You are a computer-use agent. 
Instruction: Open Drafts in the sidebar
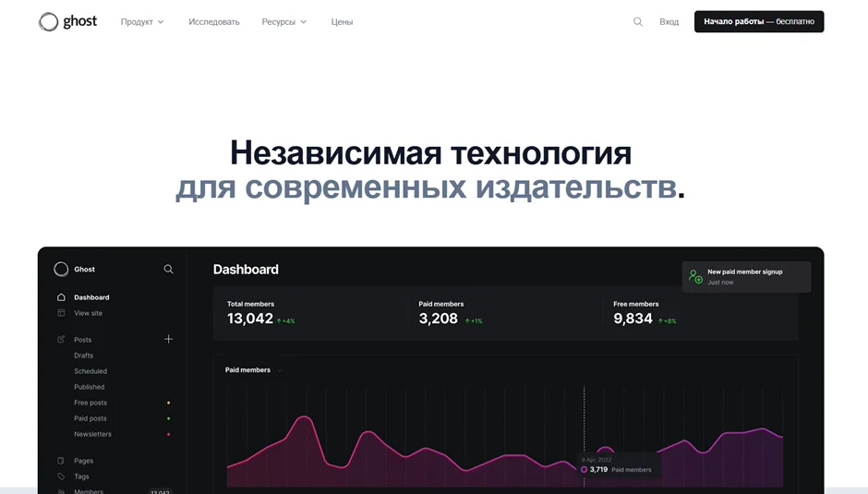click(84, 355)
